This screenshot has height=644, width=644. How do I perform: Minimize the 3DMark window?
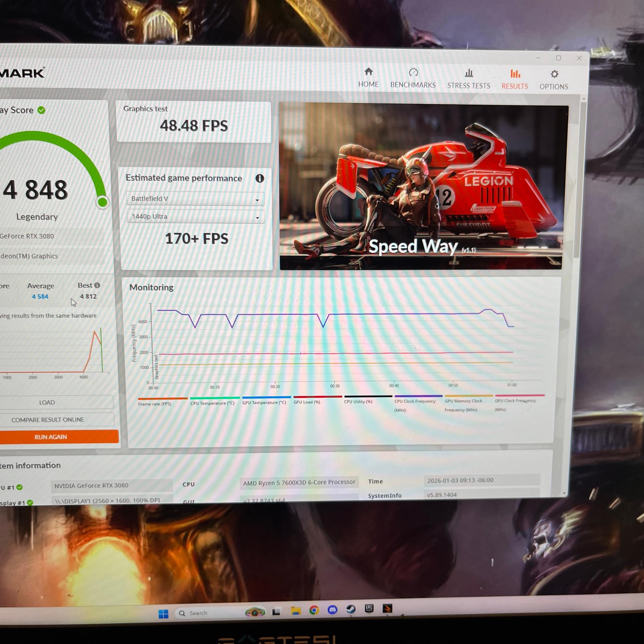[538, 58]
